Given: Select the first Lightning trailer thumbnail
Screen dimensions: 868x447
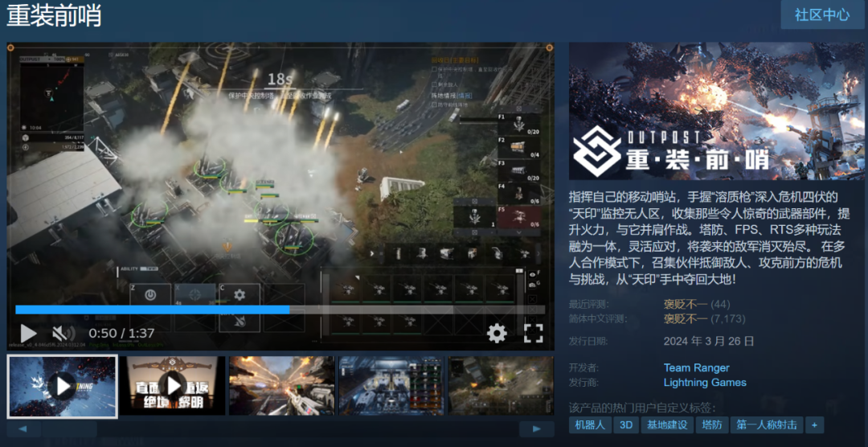Looking at the screenshot, I should point(62,386).
